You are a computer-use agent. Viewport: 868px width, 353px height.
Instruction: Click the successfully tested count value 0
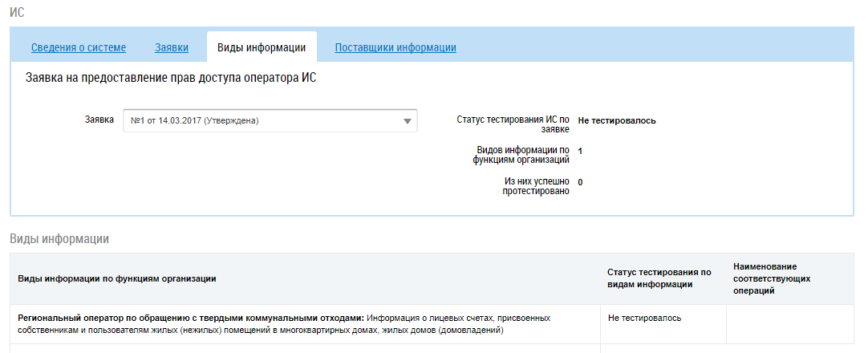pos(580,182)
